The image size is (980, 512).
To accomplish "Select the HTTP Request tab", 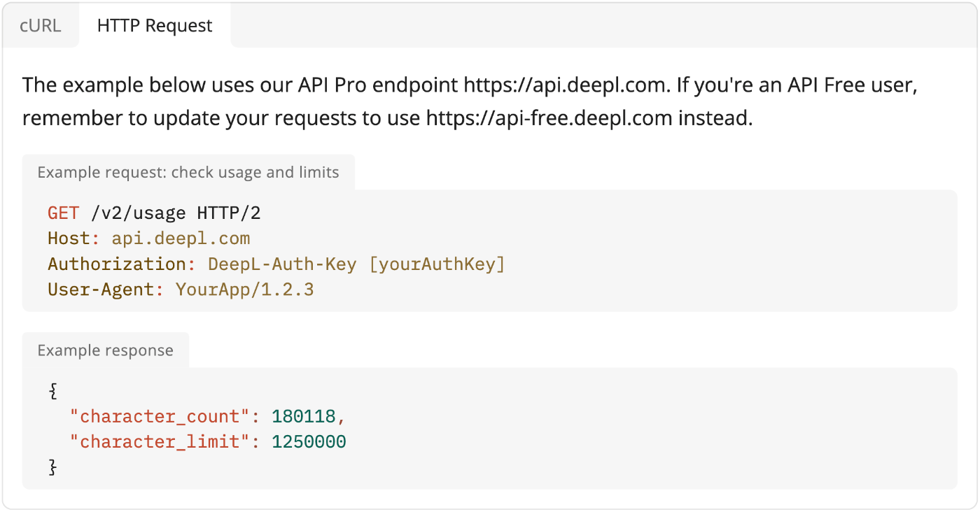I will [155, 26].
